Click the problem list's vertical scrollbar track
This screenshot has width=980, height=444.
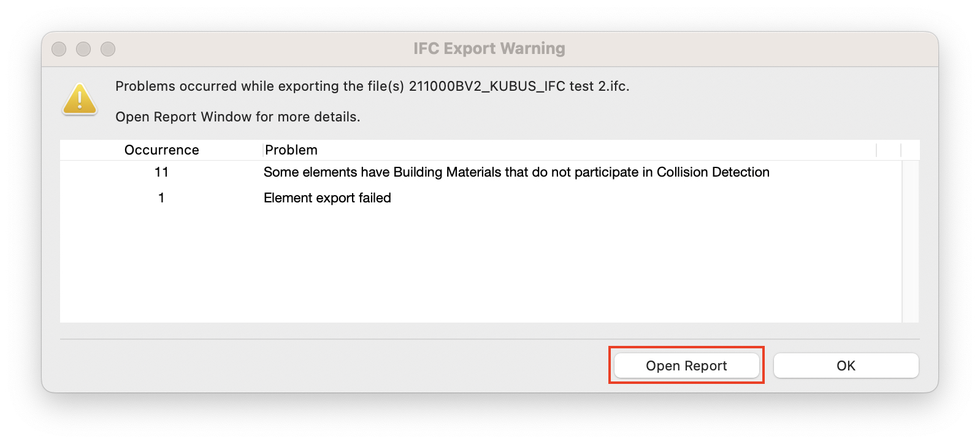pyautogui.click(x=910, y=241)
